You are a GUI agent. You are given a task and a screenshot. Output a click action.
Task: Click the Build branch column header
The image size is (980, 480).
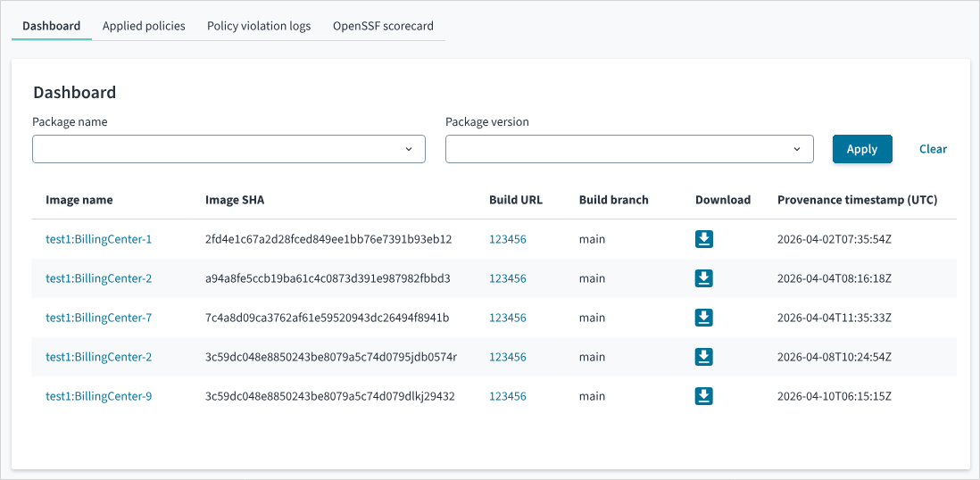click(x=614, y=200)
